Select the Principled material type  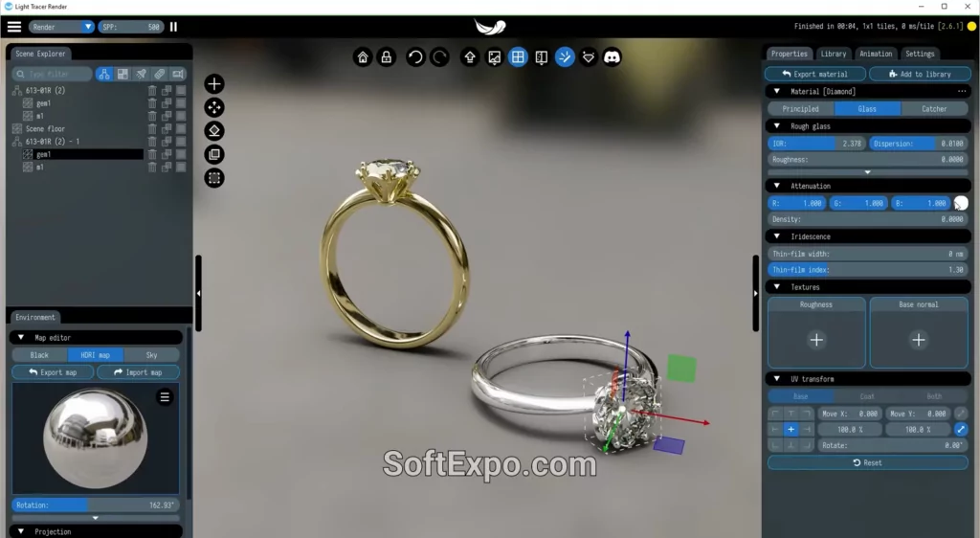(801, 109)
